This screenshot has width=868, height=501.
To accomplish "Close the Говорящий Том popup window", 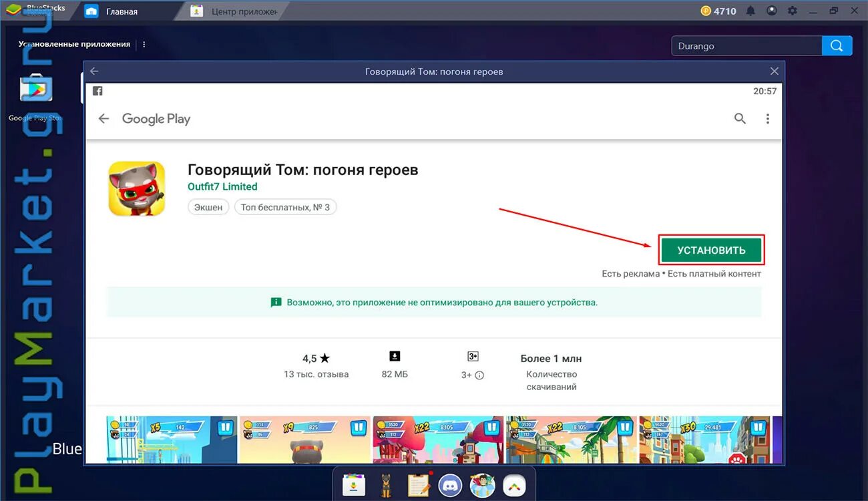I will [x=775, y=71].
